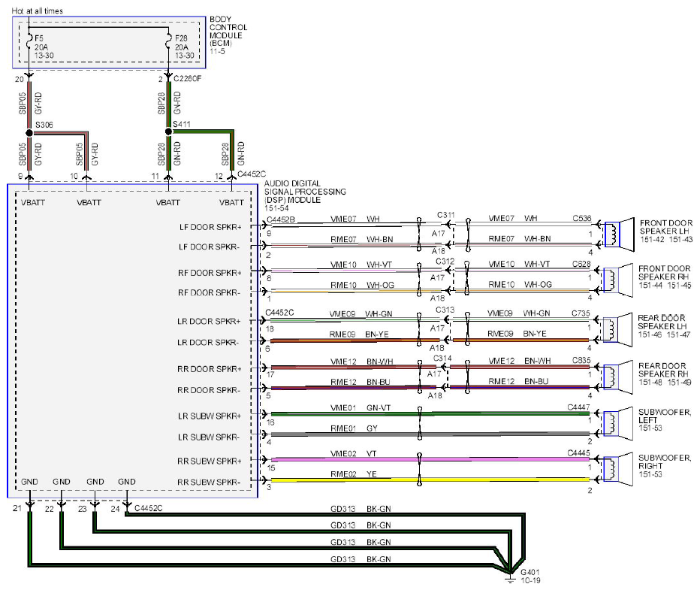Select the 'SUBWOOFER, RIGHT' caption
Screen dimensions: 700x590
pos(665,461)
